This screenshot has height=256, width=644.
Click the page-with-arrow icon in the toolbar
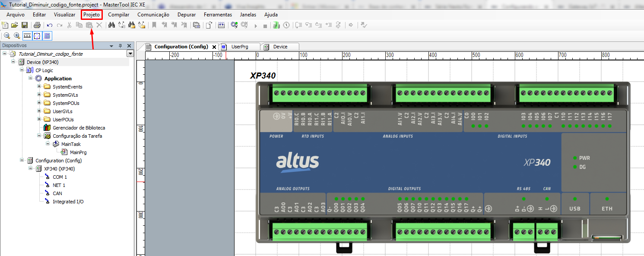tap(209, 25)
